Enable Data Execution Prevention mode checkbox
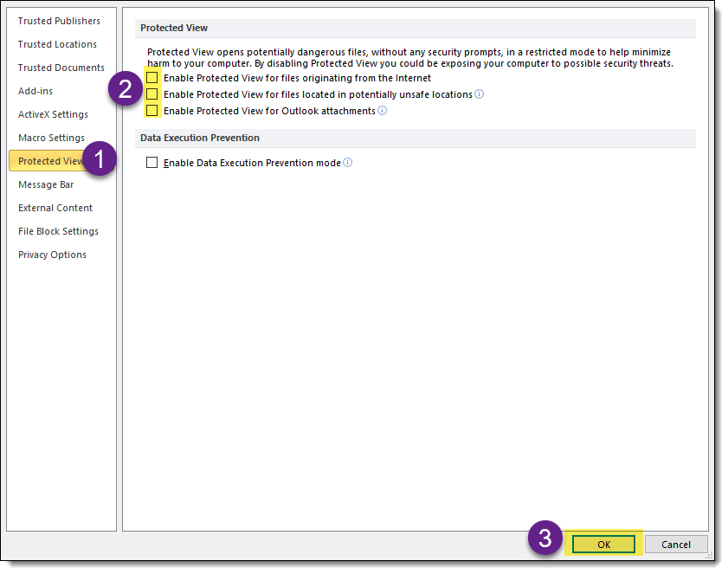 pos(152,163)
